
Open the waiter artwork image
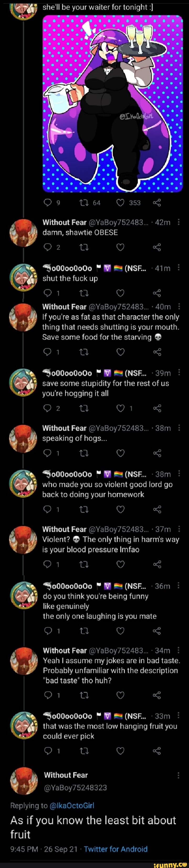point(113,103)
